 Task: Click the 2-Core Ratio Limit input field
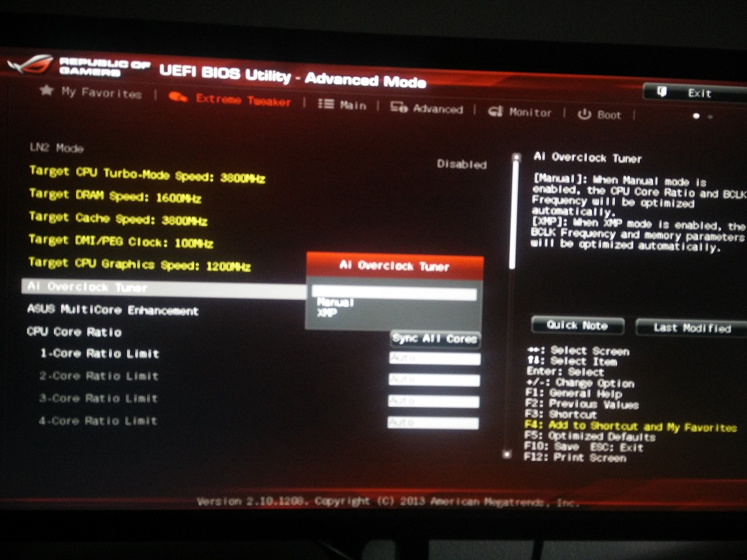tap(434, 380)
